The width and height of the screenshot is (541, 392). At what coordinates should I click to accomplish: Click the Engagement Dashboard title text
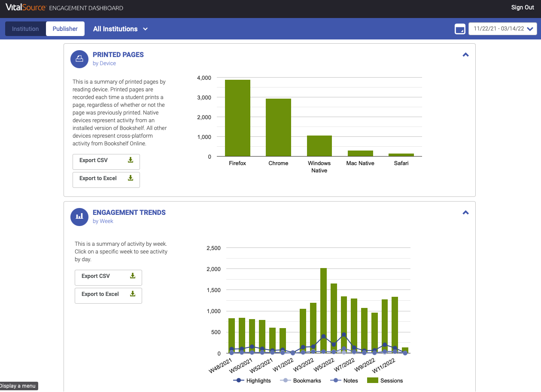coord(86,8)
